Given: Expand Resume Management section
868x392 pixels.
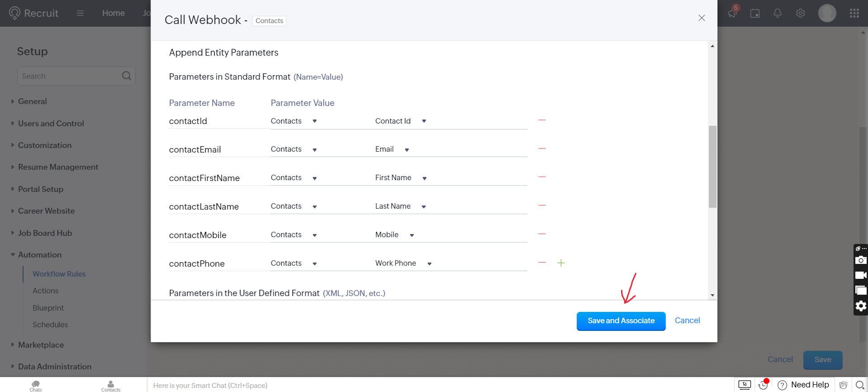Looking at the screenshot, I should click(58, 167).
